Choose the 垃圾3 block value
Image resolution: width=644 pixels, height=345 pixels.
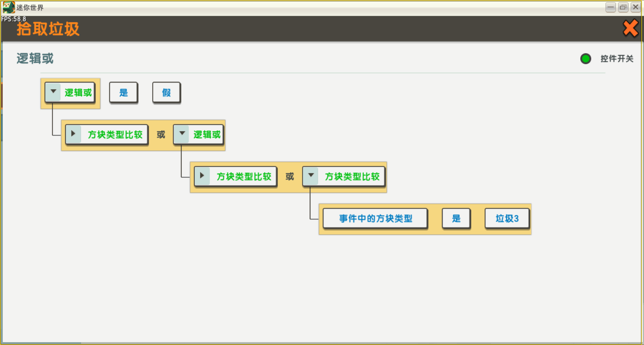coord(507,219)
